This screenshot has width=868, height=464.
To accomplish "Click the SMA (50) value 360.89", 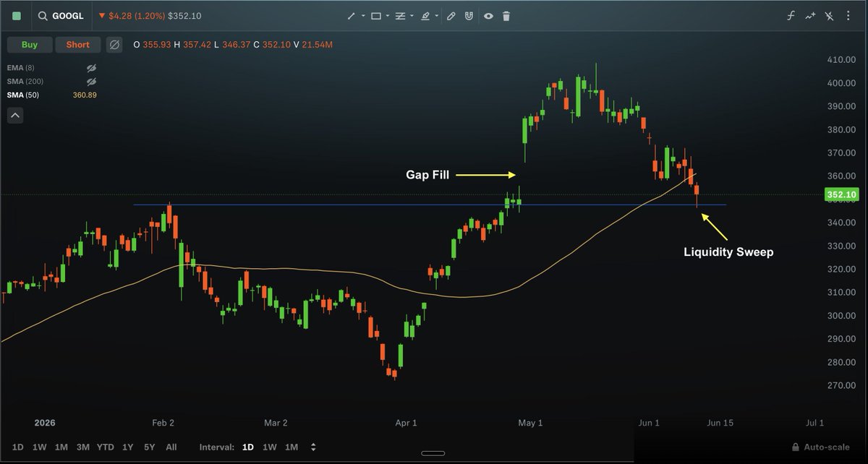I will pos(85,95).
